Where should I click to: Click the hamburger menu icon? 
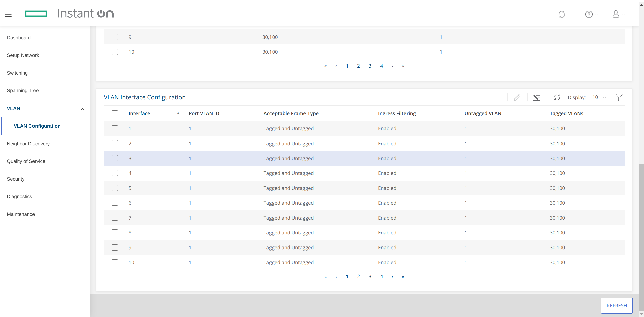[x=8, y=14]
